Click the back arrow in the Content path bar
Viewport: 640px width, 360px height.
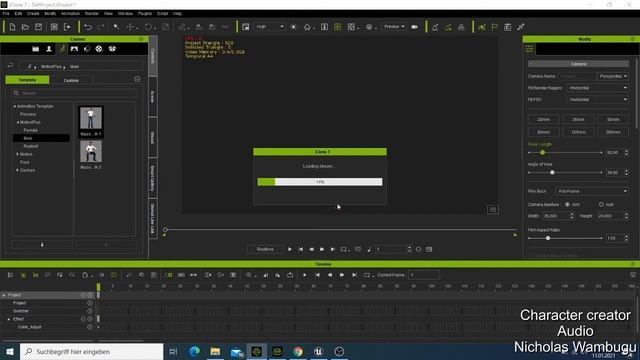[10, 66]
